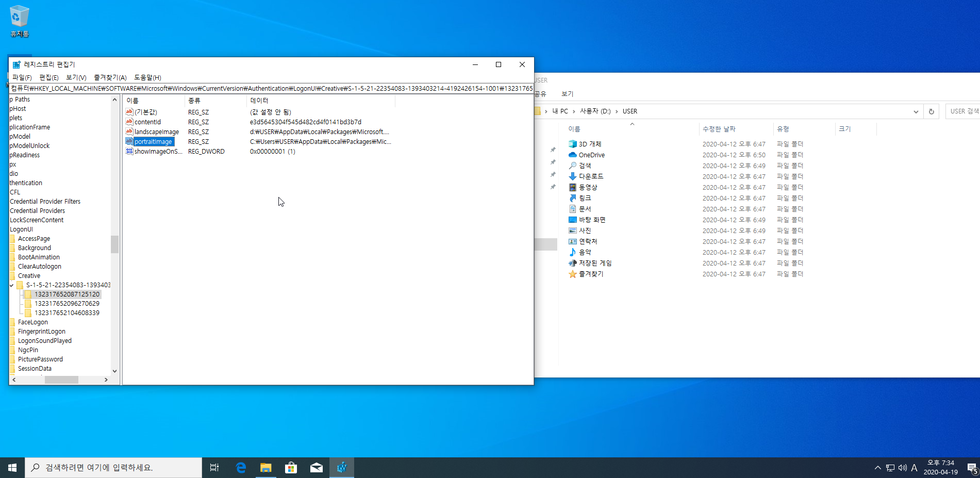Click tree pane horizontal scroll right arrow
980x478 pixels.
click(x=106, y=380)
